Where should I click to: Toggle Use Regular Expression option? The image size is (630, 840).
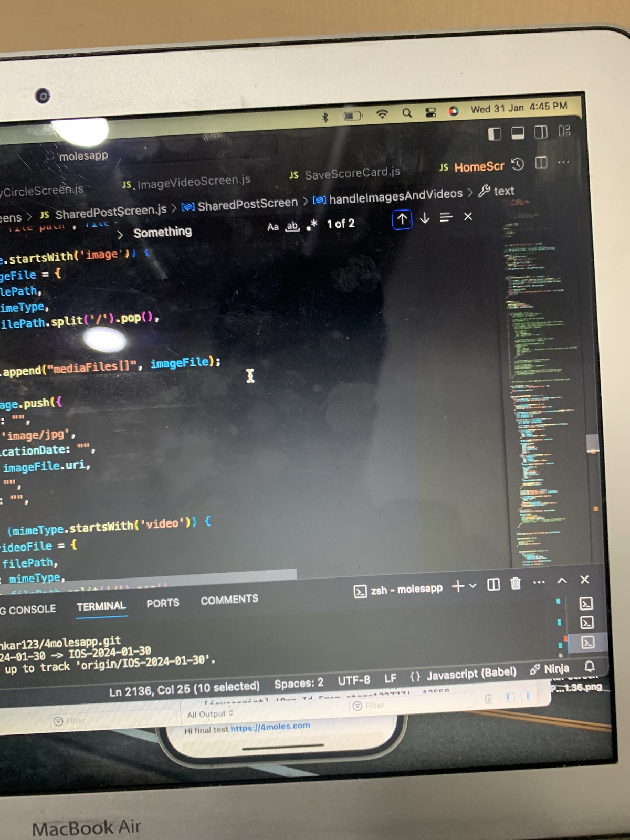click(312, 225)
